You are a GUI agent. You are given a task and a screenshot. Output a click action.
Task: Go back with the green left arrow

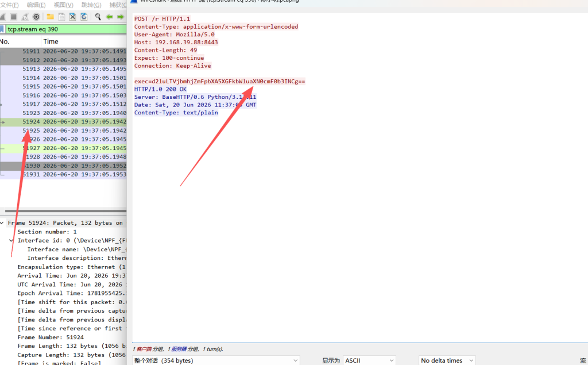(x=109, y=17)
